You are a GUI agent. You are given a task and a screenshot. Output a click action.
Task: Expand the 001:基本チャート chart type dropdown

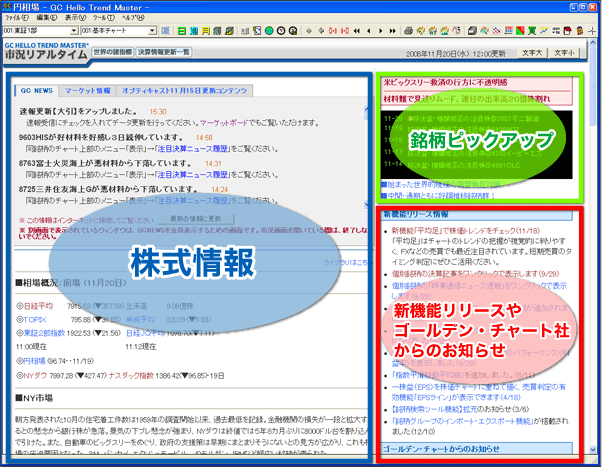click(154, 31)
